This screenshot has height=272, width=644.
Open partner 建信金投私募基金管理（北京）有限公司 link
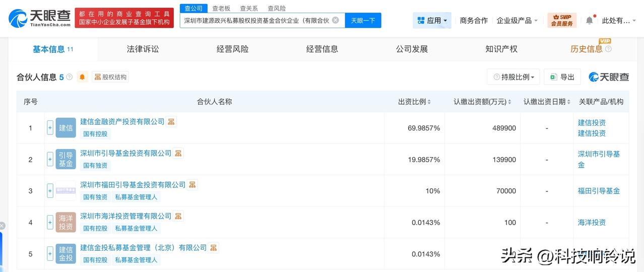pyautogui.click(x=144, y=248)
